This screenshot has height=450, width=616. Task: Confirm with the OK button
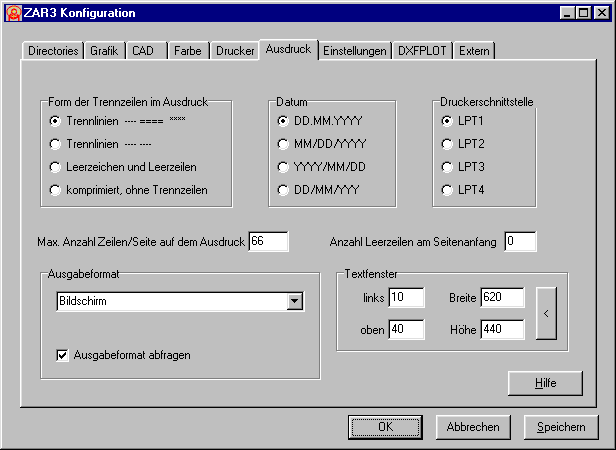click(x=385, y=427)
